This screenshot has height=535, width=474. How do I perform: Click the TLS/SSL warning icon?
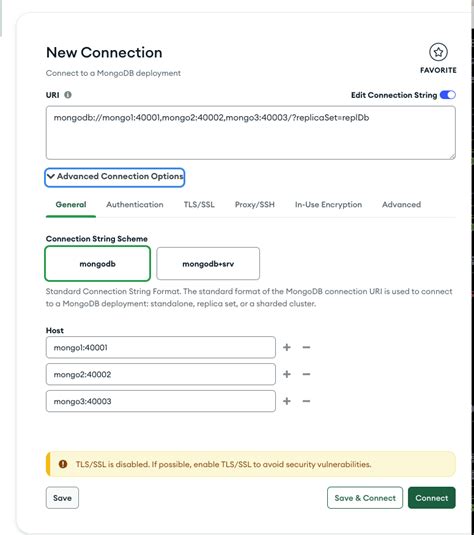[x=63, y=464]
